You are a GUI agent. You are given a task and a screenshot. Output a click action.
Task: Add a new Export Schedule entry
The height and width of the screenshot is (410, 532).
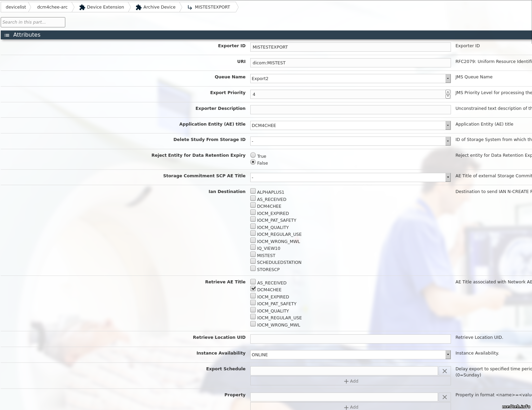pos(350,381)
